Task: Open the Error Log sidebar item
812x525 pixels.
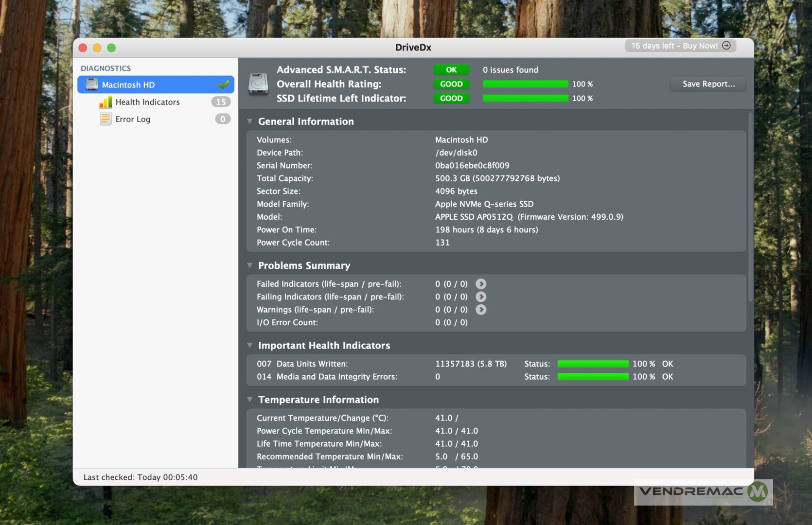Action: [133, 119]
